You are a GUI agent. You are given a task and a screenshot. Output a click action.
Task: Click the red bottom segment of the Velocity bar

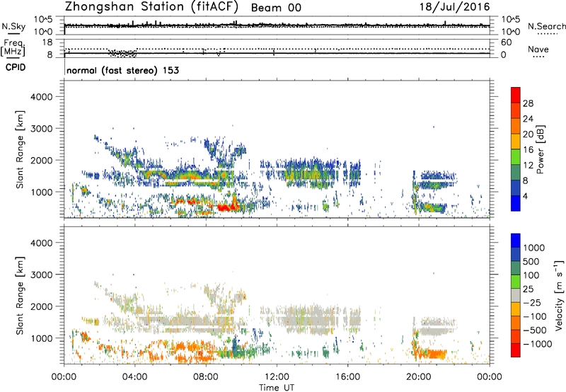pyautogui.click(x=516, y=350)
